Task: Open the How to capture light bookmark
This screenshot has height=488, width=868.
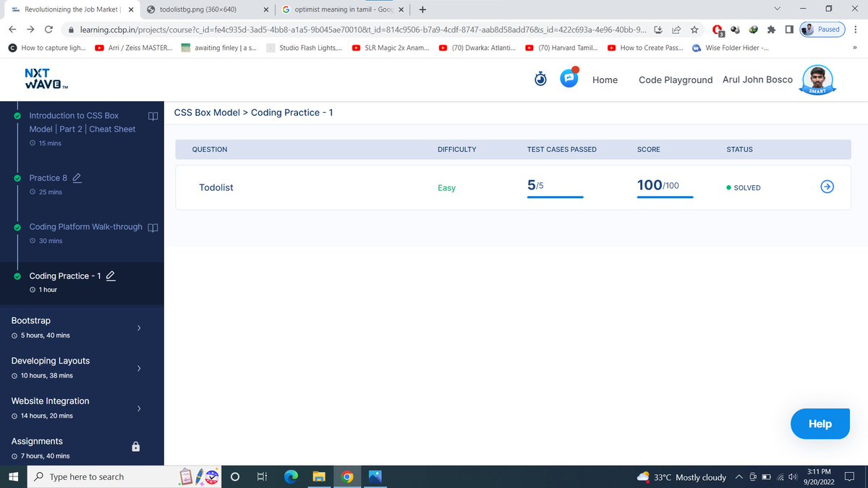Action: coord(48,48)
